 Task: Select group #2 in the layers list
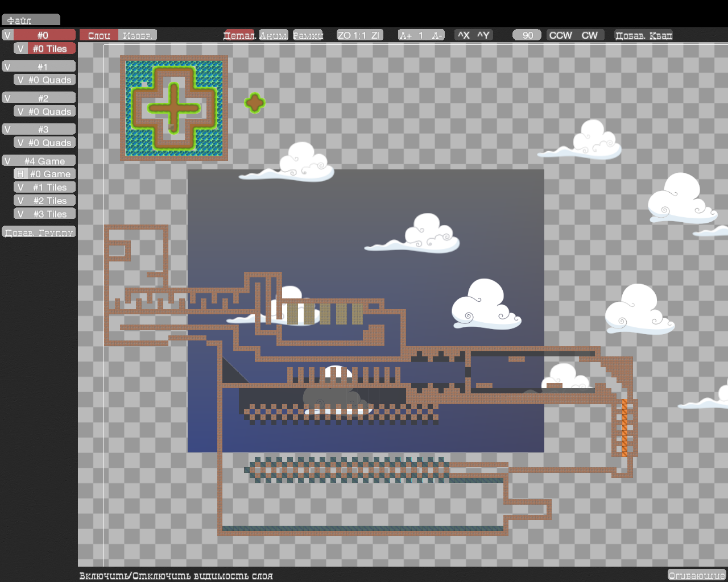coord(44,98)
